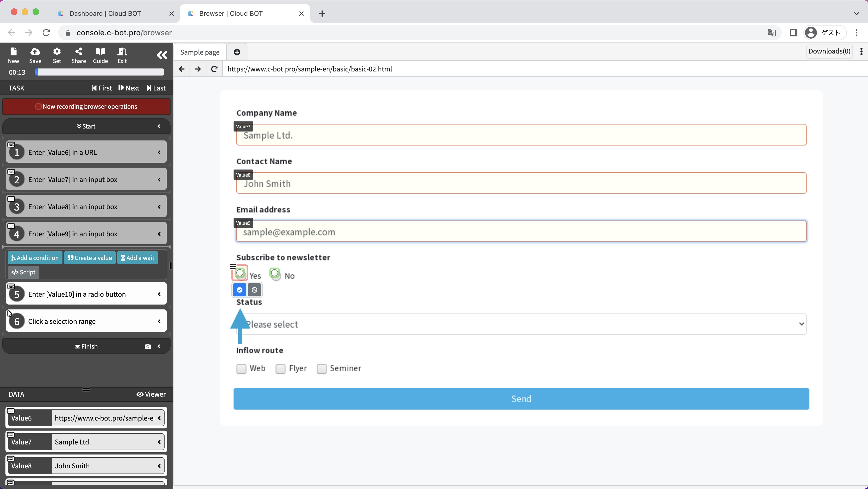The image size is (868, 489).
Task: Select the Sample page tab
Action: (200, 52)
